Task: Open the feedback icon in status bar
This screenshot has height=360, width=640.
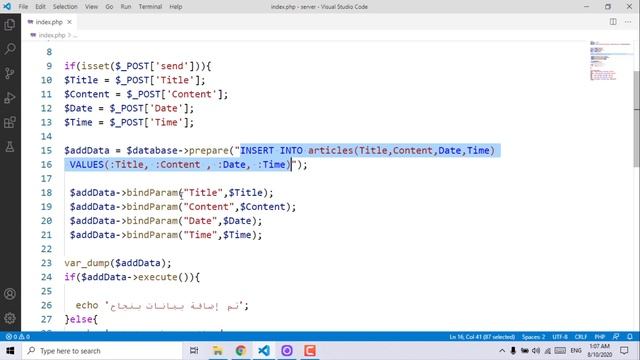Action: pos(616,337)
